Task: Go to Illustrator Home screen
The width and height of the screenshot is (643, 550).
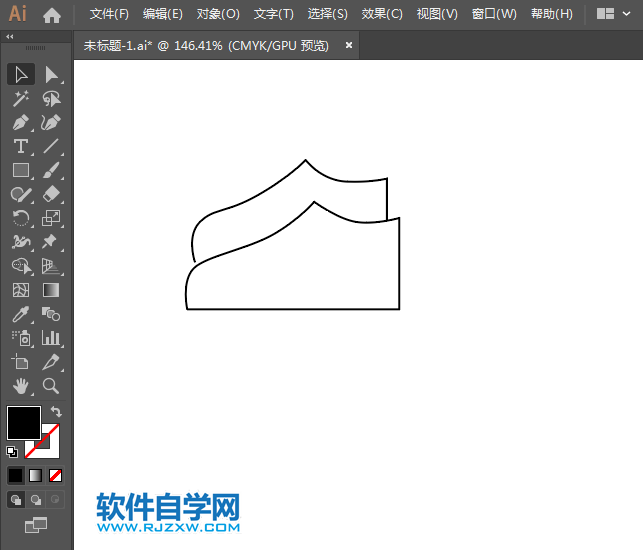Action: coord(52,15)
